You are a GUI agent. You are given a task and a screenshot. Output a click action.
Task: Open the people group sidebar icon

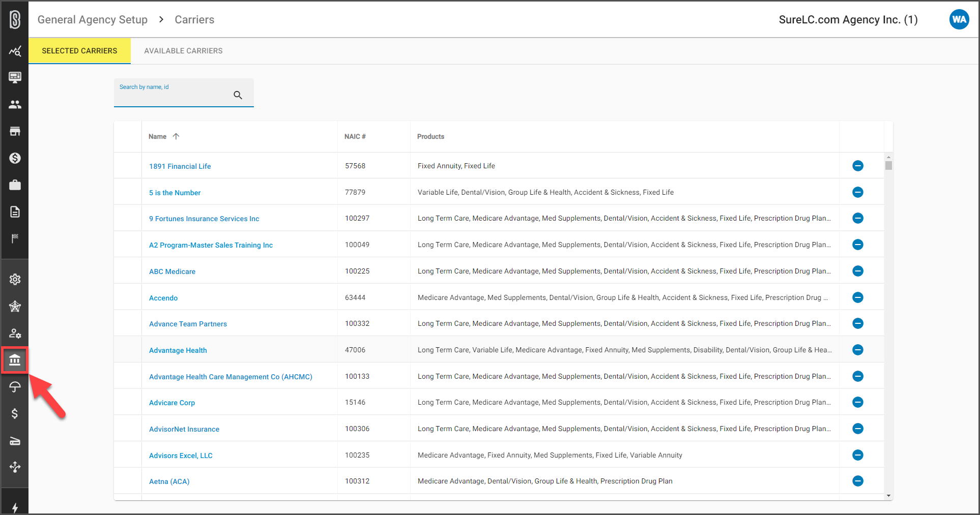(x=15, y=104)
